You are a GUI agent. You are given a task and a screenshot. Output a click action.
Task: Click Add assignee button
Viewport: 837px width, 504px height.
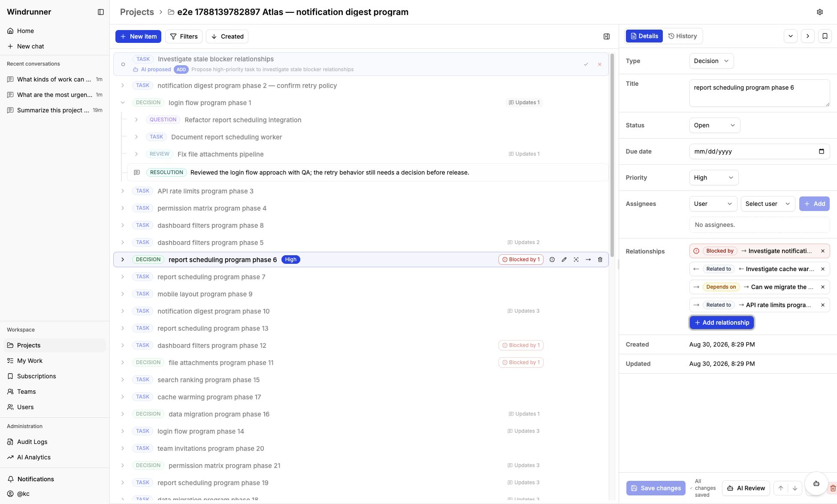[814, 204]
